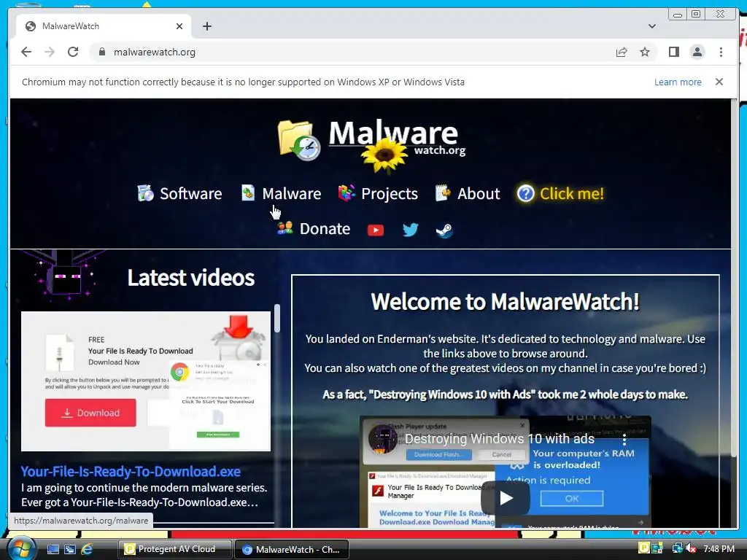Open the embedded video's options dots
Screen dimensions: 747x560
click(x=624, y=439)
